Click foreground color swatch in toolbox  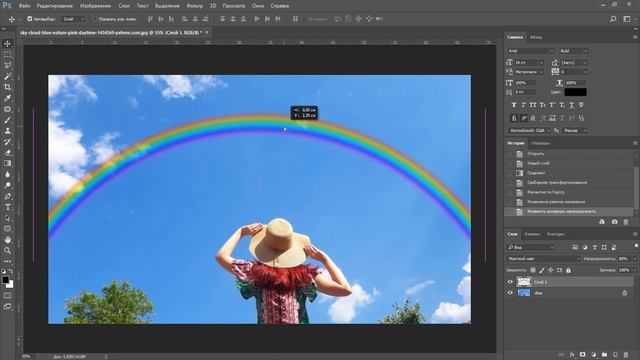[x=5, y=280]
